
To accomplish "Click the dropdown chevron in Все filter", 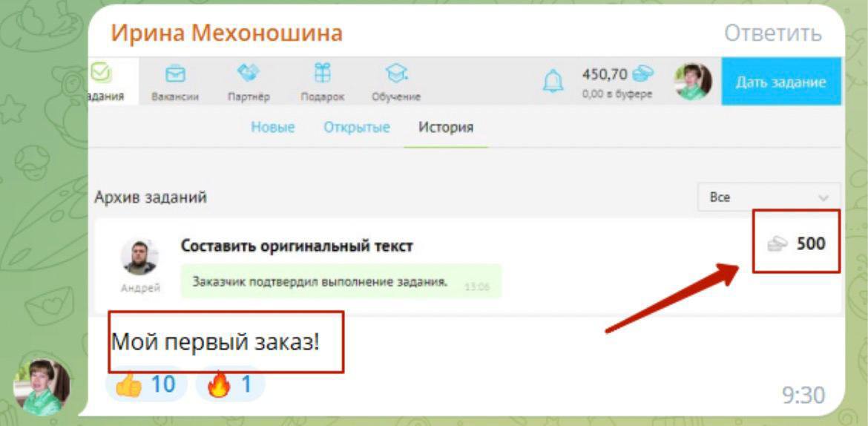I will point(823,198).
